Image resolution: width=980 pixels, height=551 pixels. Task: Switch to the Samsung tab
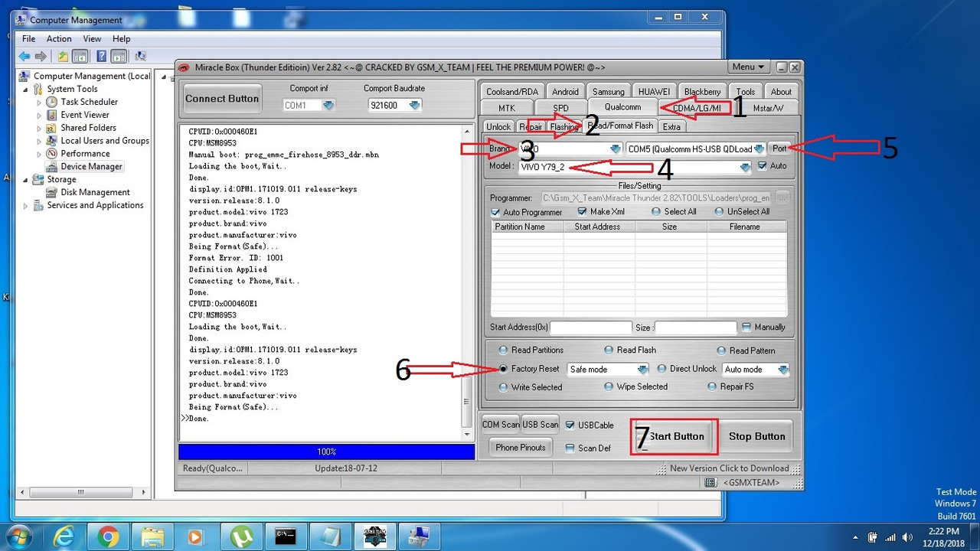click(609, 91)
